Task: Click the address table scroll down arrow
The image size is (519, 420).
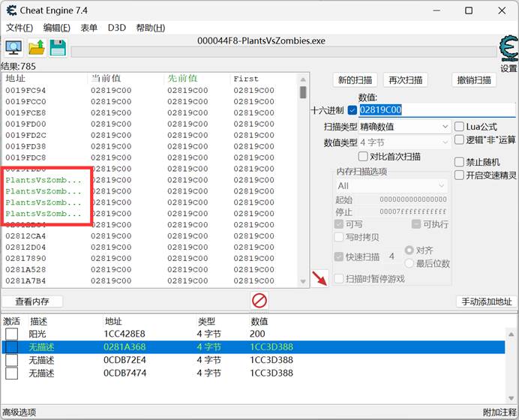Action: point(511,398)
